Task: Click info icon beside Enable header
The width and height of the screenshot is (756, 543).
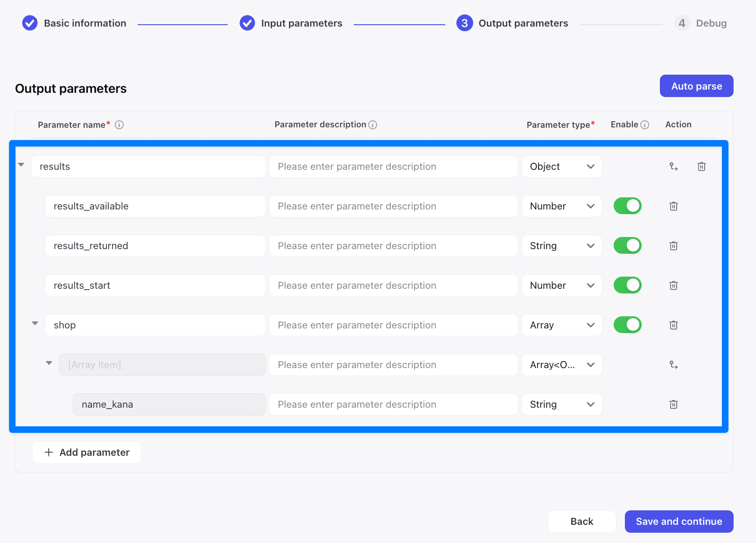Action: (x=645, y=125)
